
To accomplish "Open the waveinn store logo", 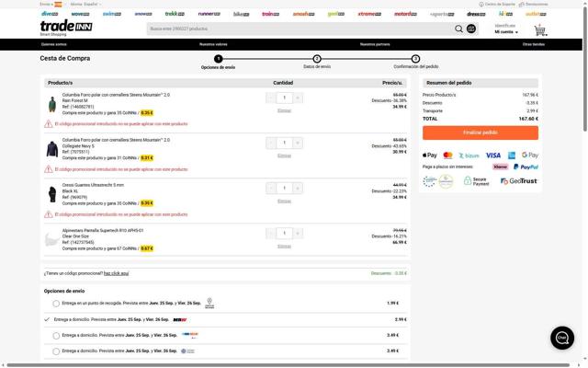I will pos(80,14).
